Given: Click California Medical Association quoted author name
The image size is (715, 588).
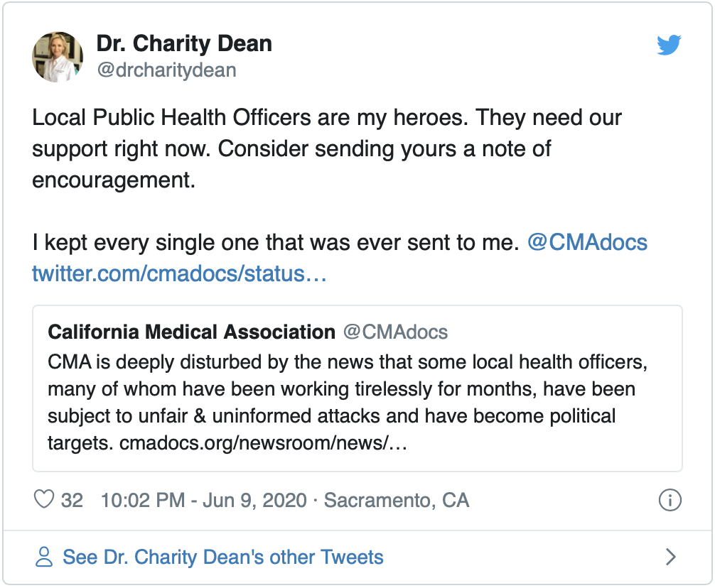Looking at the screenshot, I should 191,332.
